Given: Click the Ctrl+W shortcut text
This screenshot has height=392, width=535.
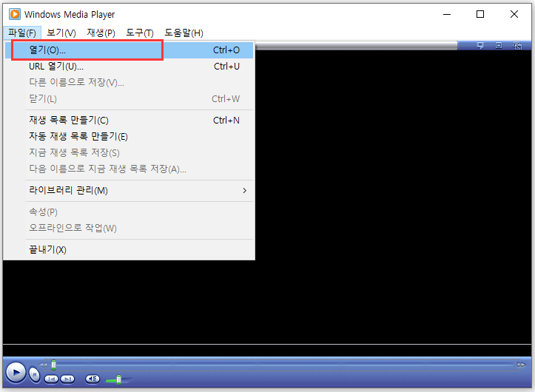Looking at the screenshot, I should coord(226,98).
